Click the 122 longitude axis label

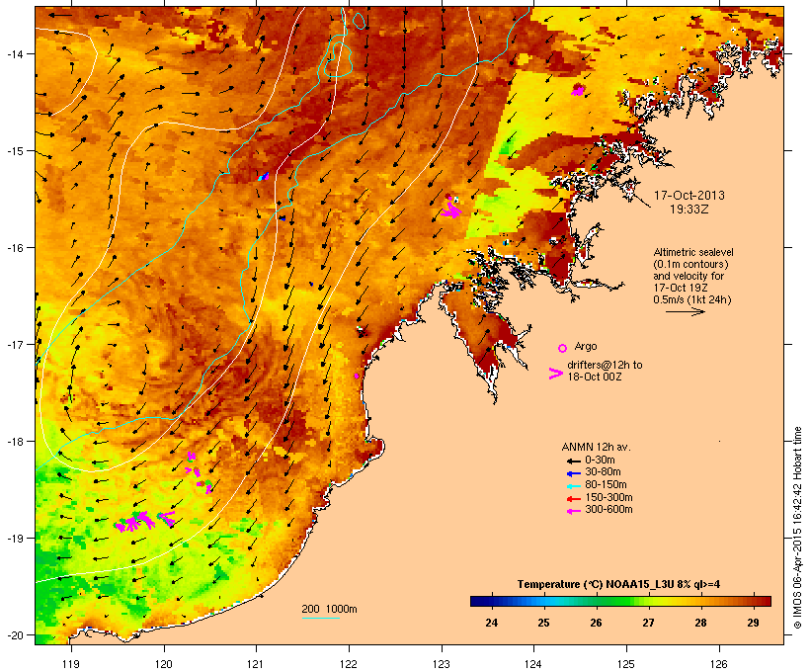pos(349,664)
